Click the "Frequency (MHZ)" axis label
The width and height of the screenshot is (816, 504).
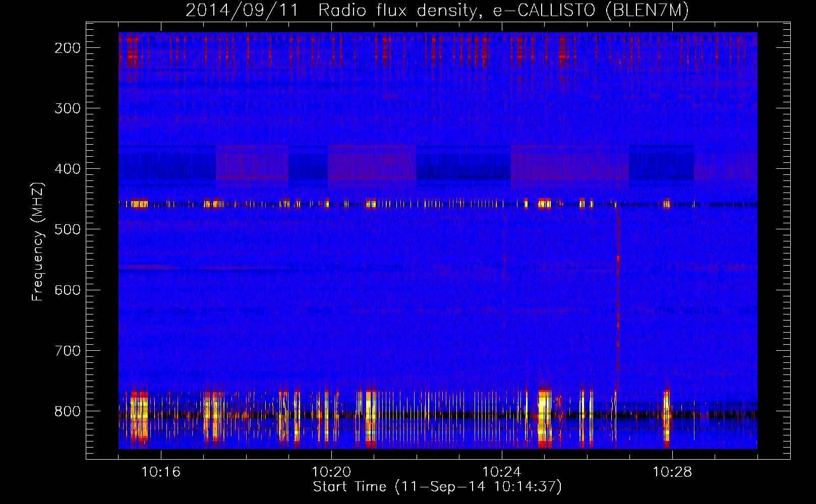pos(38,241)
